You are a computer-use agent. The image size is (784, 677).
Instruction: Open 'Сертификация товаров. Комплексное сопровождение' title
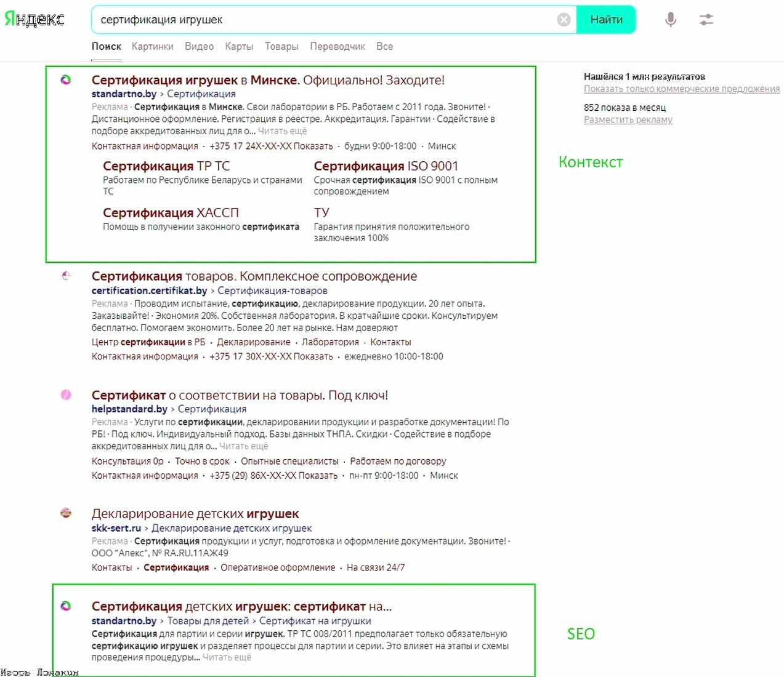(254, 276)
